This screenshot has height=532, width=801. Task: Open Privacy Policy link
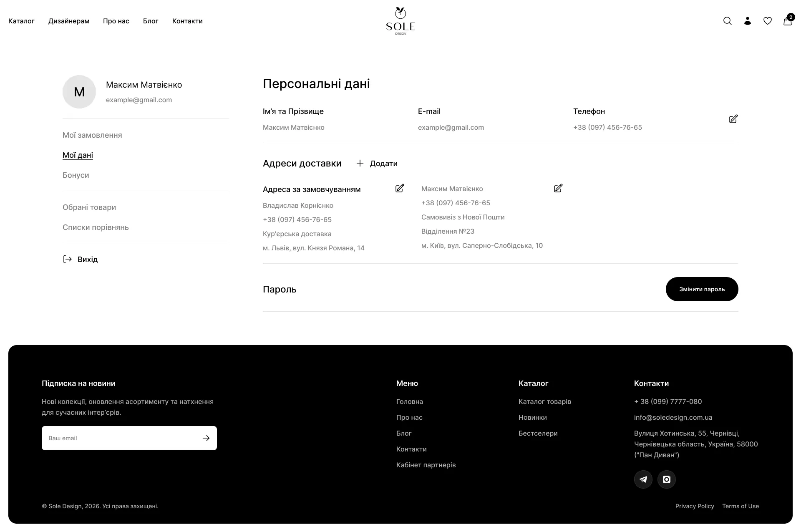pos(695,506)
